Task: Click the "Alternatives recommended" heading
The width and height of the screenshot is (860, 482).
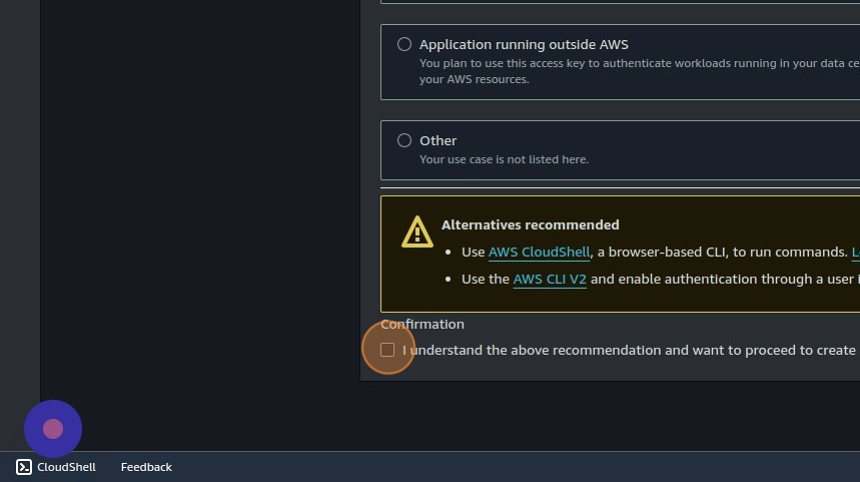Action: coord(530,225)
